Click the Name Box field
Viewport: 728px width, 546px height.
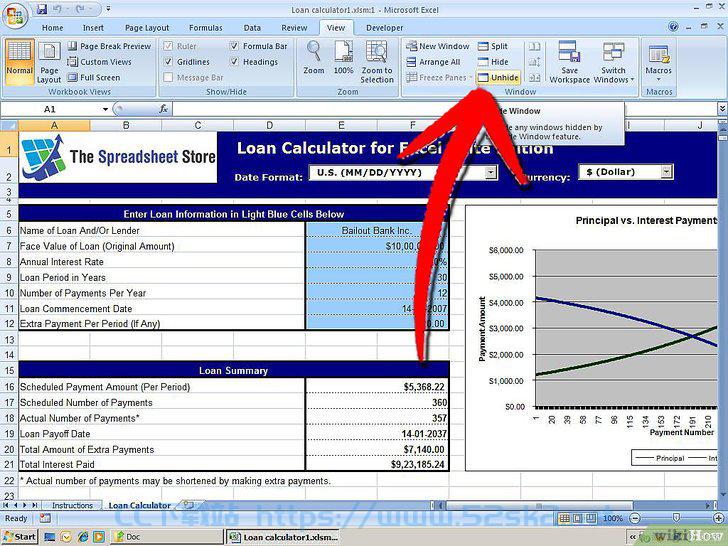click(51, 109)
